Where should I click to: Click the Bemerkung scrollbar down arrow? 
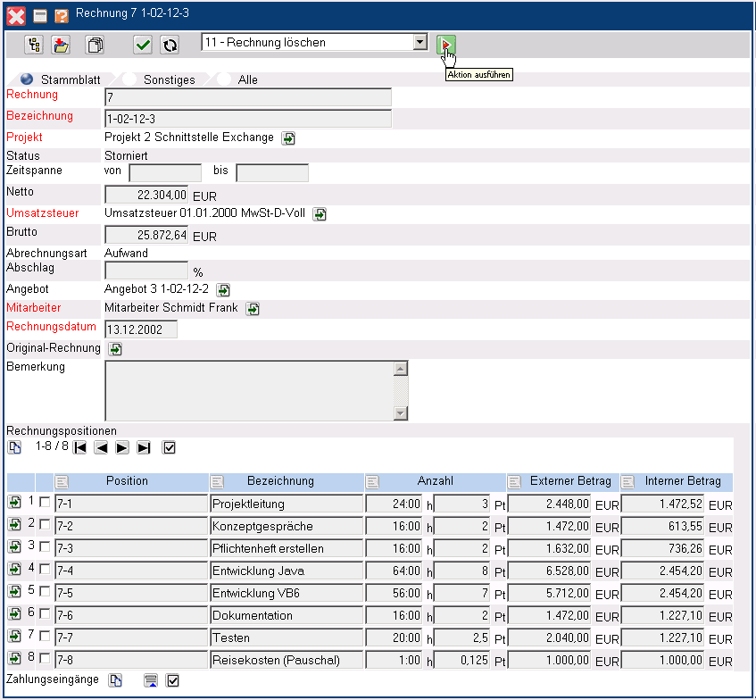coord(400,412)
